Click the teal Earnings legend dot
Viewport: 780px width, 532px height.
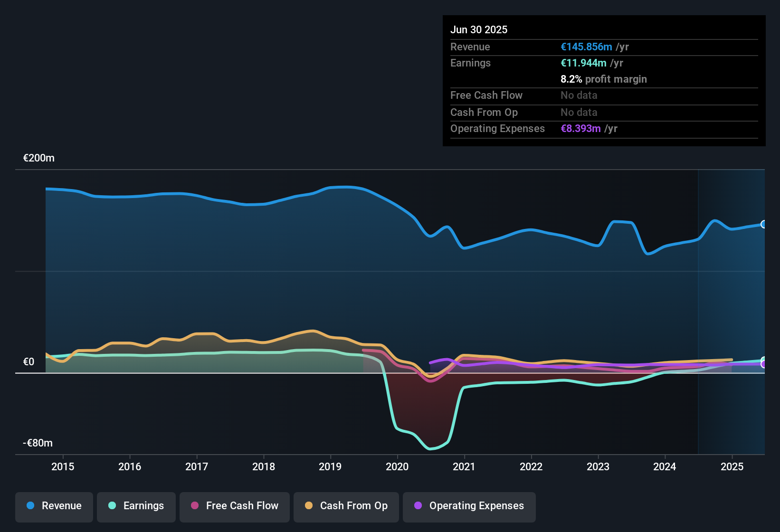113,506
